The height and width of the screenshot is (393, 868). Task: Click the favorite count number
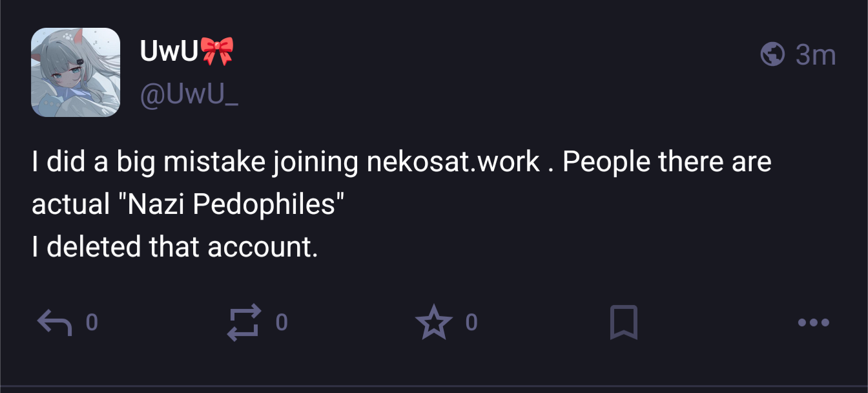tap(471, 323)
